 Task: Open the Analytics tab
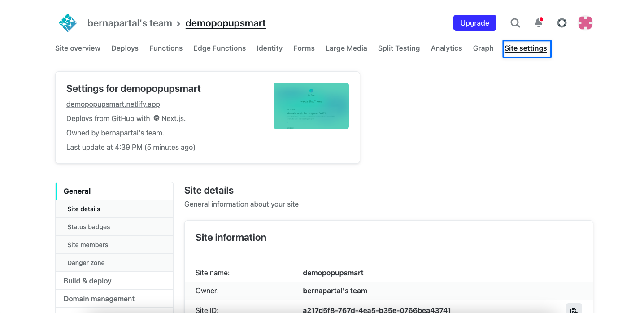[446, 48]
